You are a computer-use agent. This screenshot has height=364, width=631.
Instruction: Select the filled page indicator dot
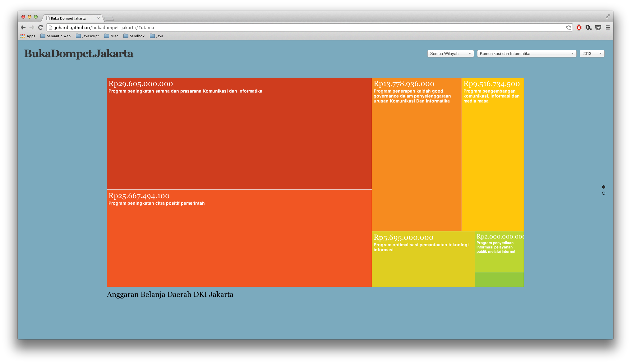(x=604, y=187)
